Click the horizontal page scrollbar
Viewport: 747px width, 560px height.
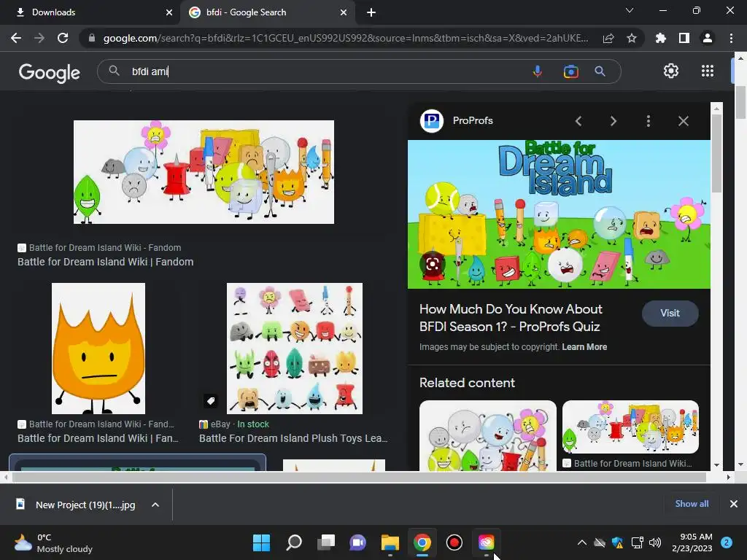click(359, 477)
